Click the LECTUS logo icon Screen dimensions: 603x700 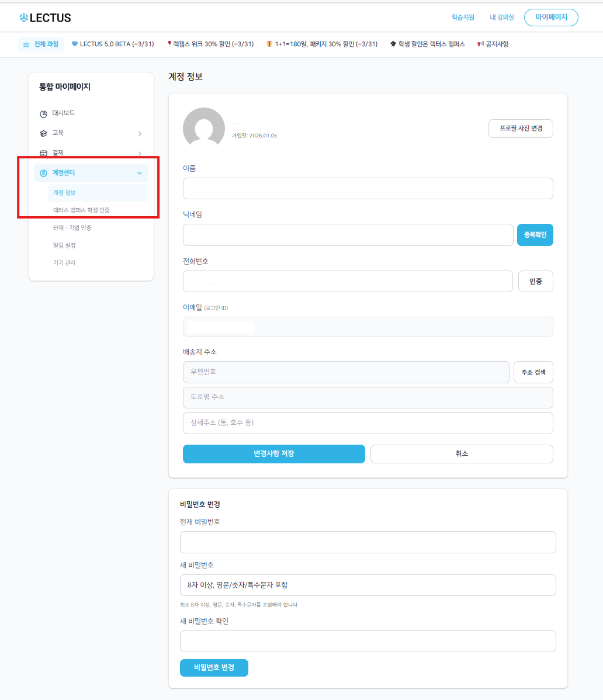pyautogui.click(x=24, y=18)
